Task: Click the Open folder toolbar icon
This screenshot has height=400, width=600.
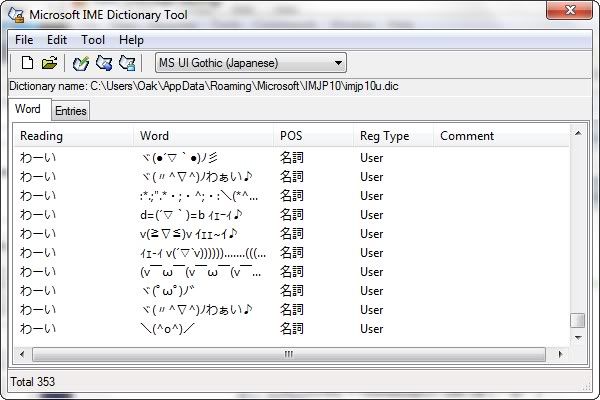Action: pos(49,63)
